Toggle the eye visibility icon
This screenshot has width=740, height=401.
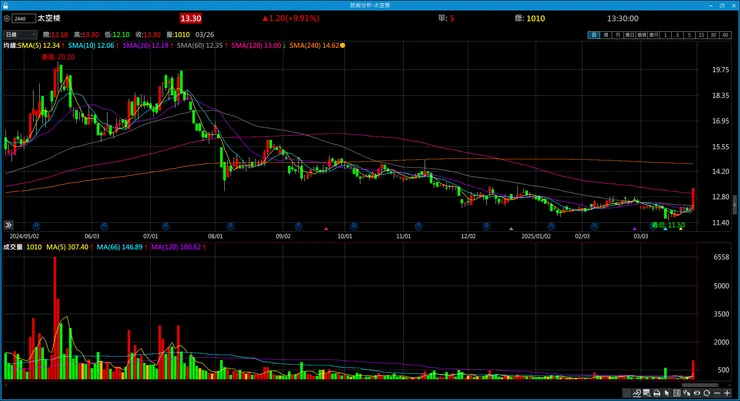click(697, 393)
